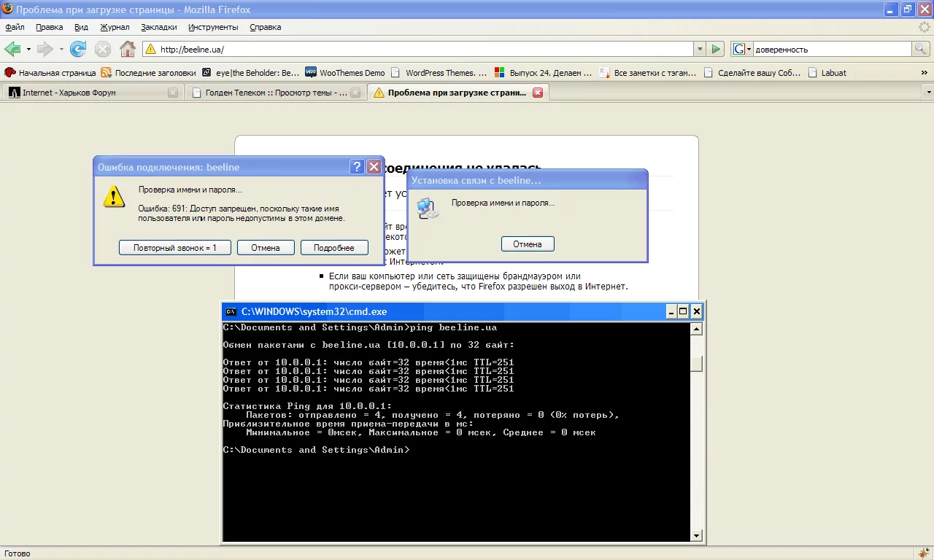This screenshot has height=560, width=934.
Task: Go to Home page icon
Action: 128,49
